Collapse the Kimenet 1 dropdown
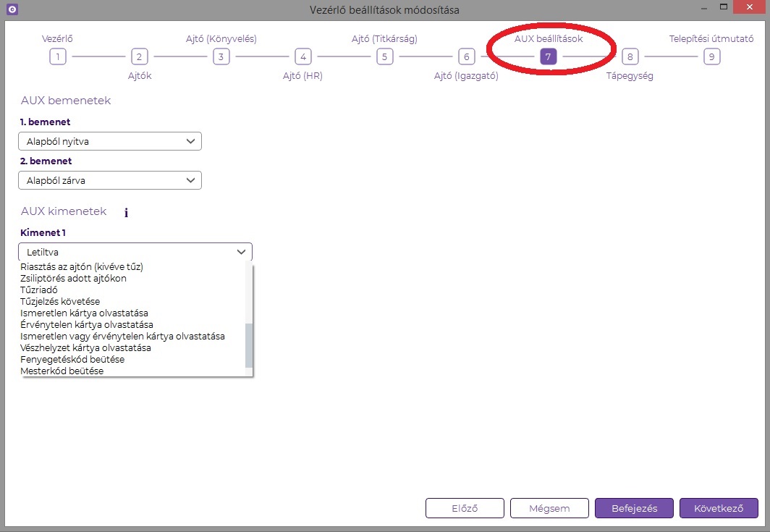The width and height of the screenshot is (770, 532). click(135, 252)
